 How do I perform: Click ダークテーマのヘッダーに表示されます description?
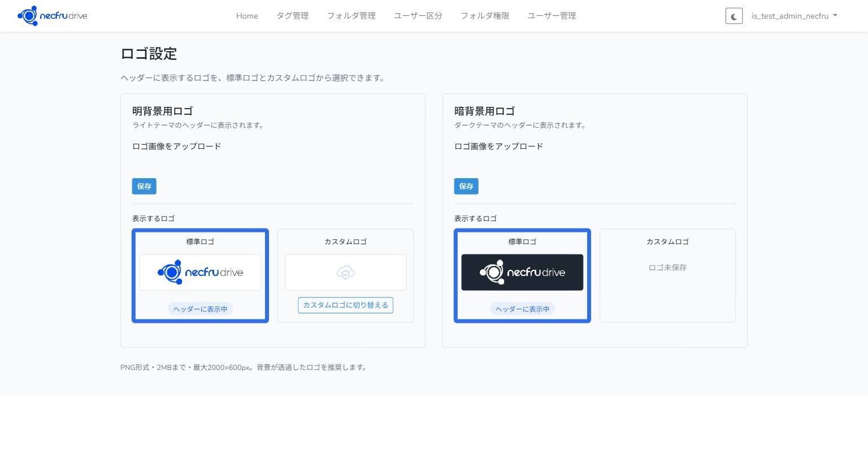pos(520,125)
